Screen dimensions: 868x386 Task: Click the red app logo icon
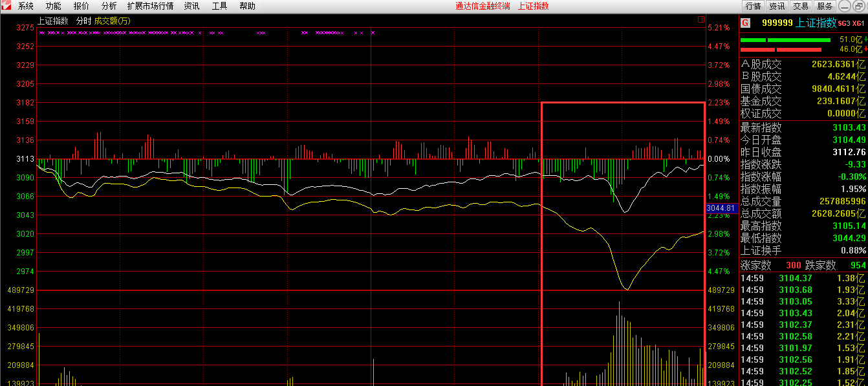tap(6, 6)
